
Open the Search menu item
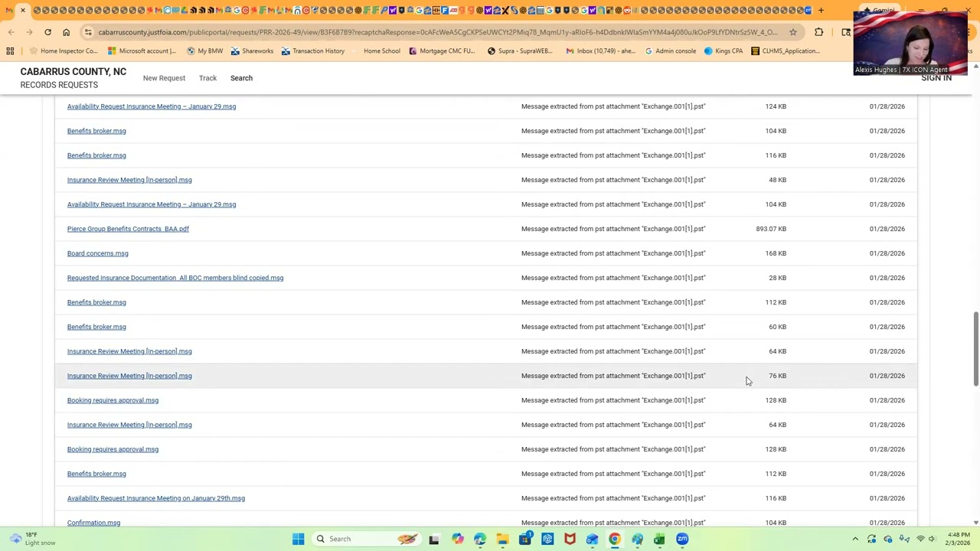coord(241,78)
